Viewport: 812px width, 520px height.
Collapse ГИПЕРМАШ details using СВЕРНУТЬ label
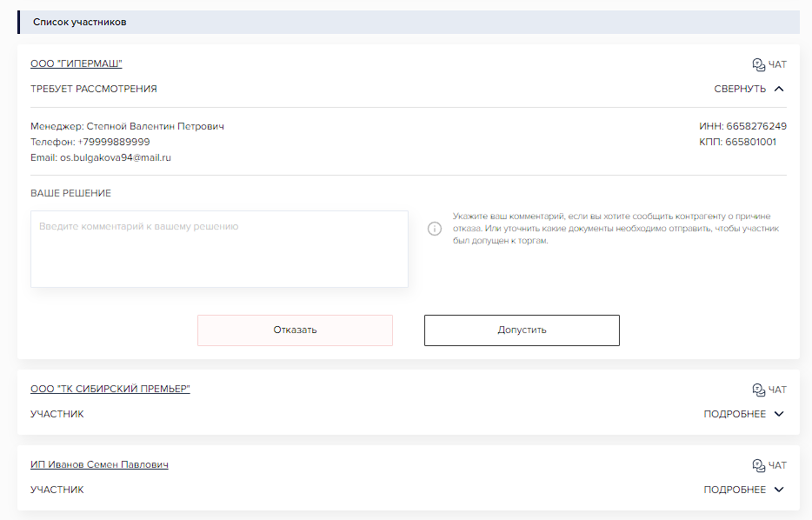[740, 89]
